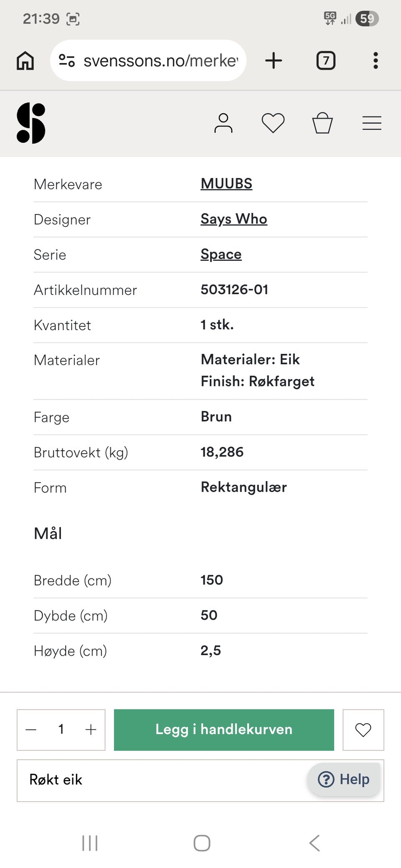Open the Says Who designer link
The height and width of the screenshot is (868, 401).
point(234,219)
